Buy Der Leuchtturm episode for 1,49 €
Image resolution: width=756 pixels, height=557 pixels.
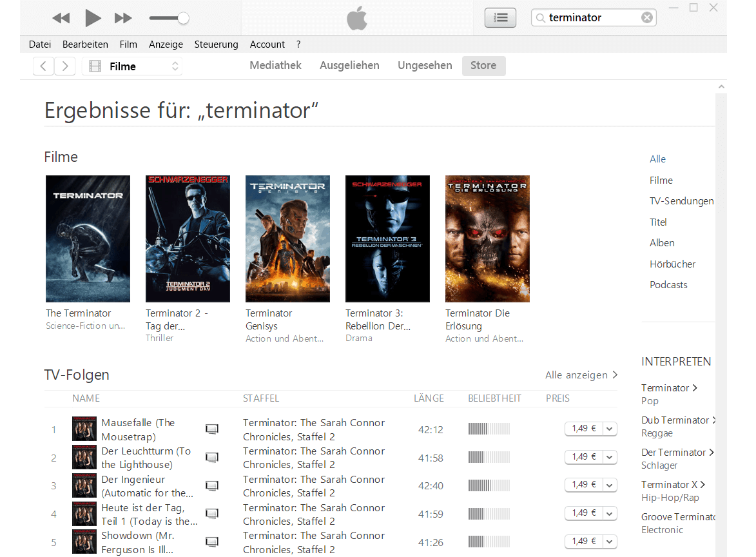pyautogui.click(x=584, y=456)
